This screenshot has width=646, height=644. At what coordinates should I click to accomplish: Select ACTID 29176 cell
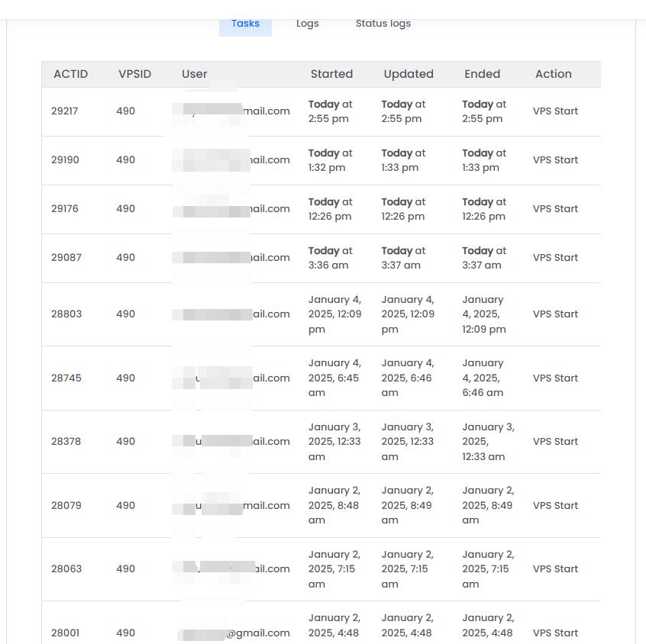tap(65, 209)
